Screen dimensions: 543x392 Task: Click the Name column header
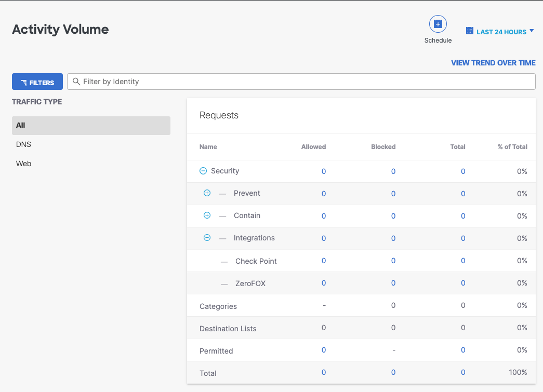click(x=208, y=147)
